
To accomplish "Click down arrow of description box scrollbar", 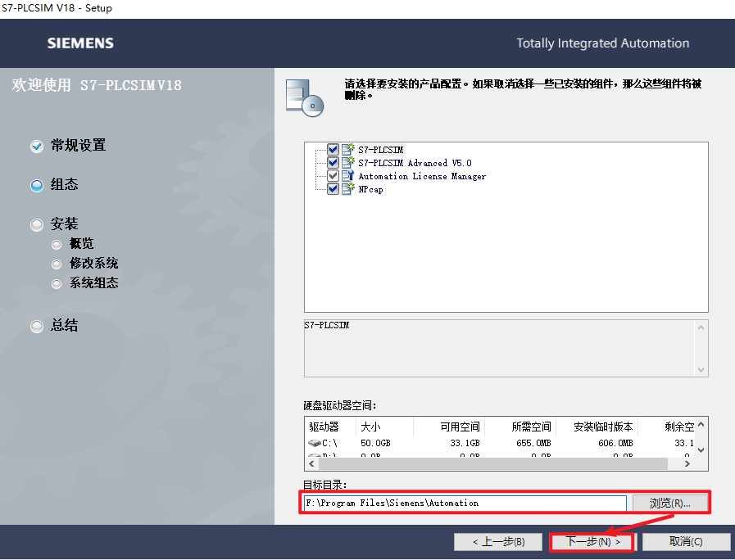I will (x=701, y=370).
